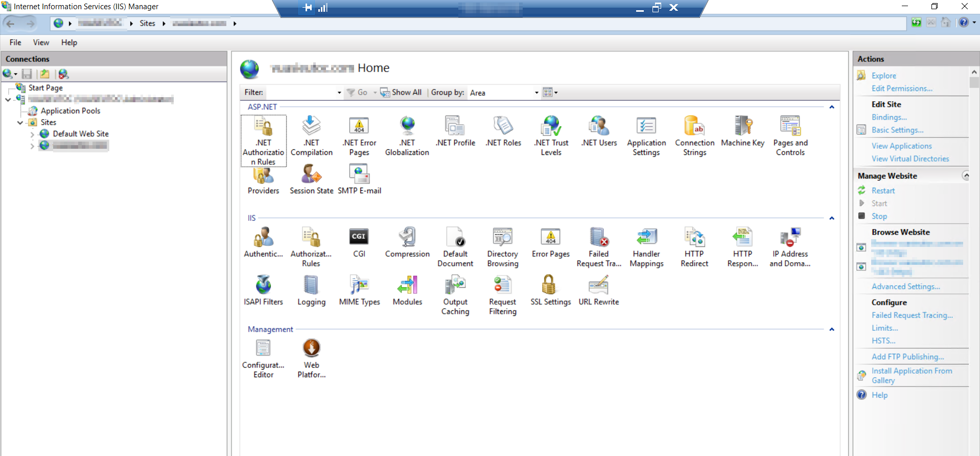The width and height of the screenshot is (980, 456).
Task: Open Modules feature
Action: tap(407, 290)
